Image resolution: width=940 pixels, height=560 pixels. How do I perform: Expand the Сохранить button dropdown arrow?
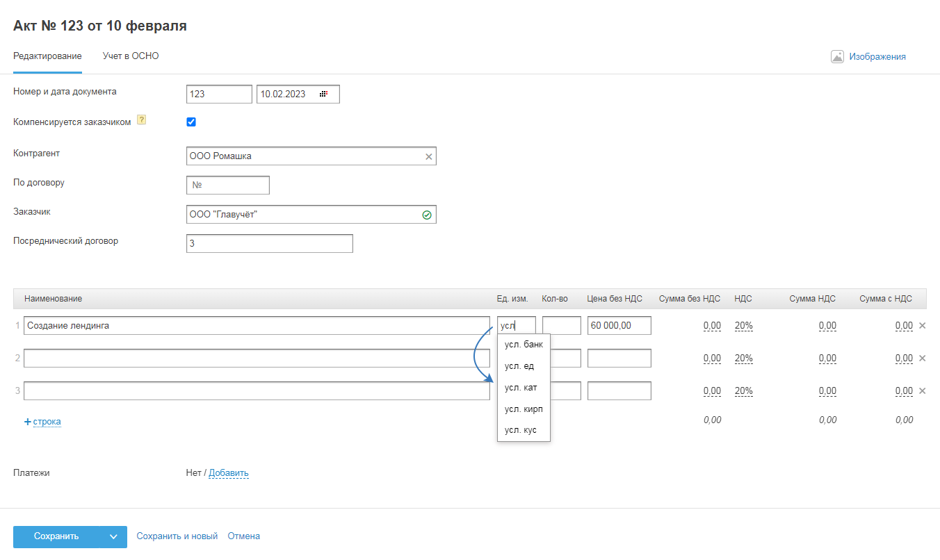113,536
